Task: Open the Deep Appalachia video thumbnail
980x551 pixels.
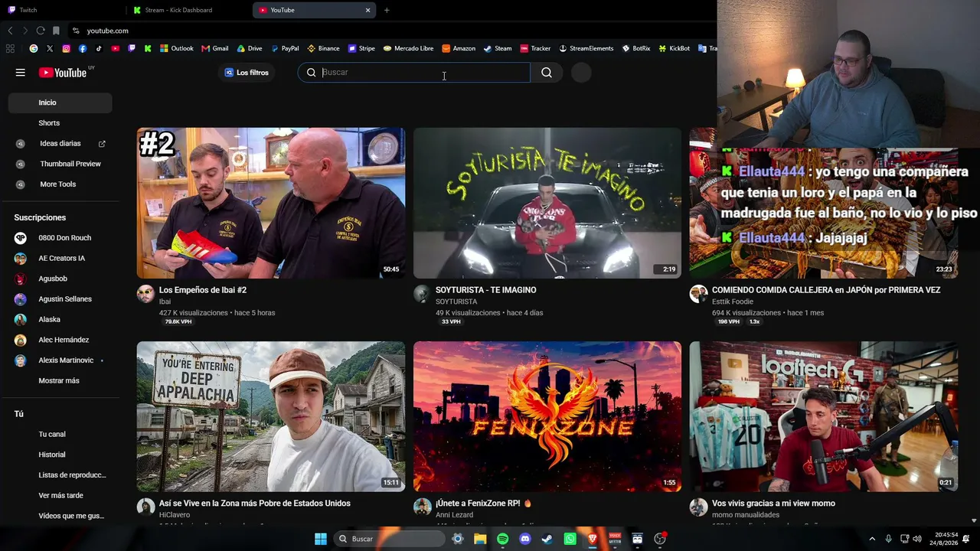Action: click(271, 416)
